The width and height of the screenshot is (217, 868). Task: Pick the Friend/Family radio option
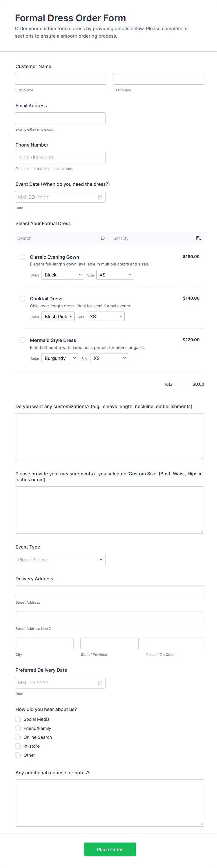[x=18, y=728]
